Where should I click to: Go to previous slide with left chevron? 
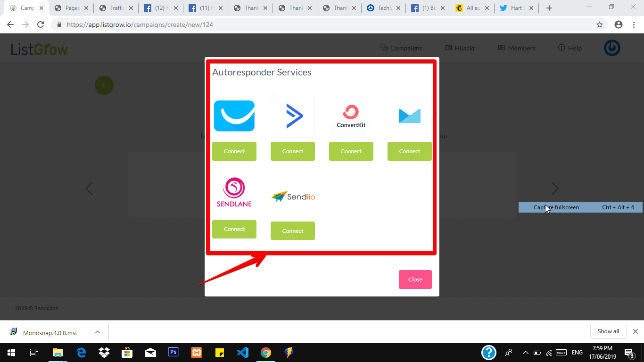89,189
